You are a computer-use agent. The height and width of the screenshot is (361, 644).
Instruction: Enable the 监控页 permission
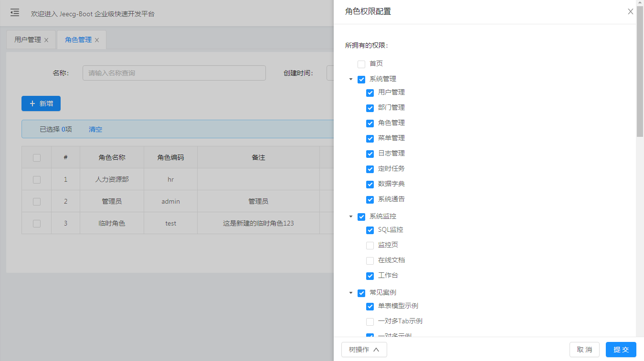pos(370,245)
